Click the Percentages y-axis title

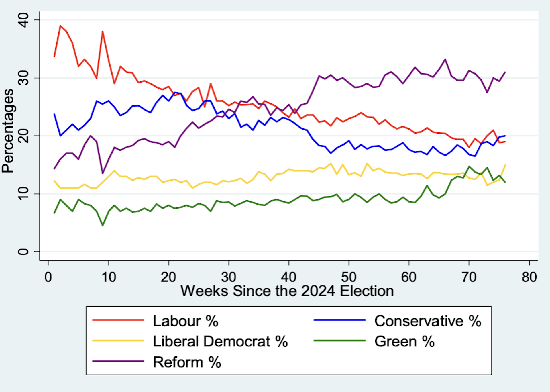coord(8,131)
